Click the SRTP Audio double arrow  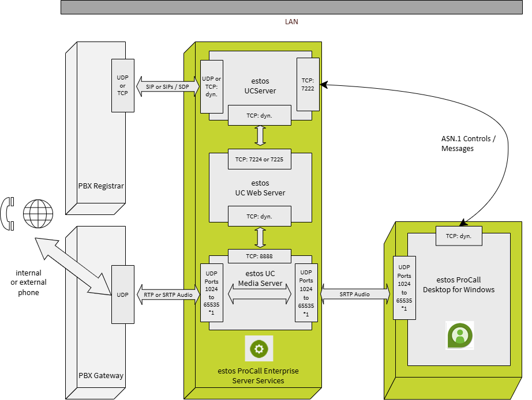(x=354, y=294)
